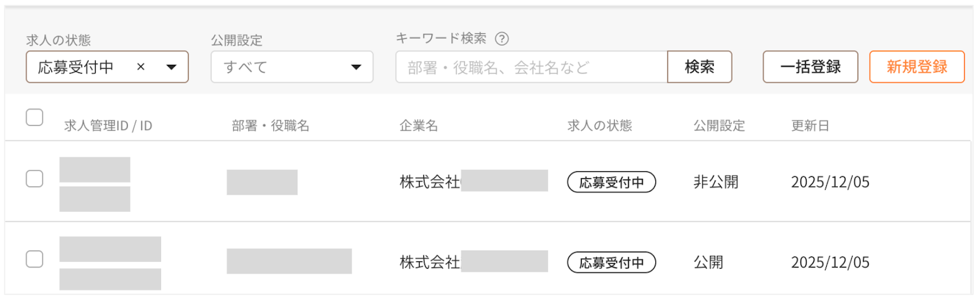Check the second row's checkbox (公開 row)
Image resolution: width=980 pixels, height=303 pixels.
[x=34, y=259]
